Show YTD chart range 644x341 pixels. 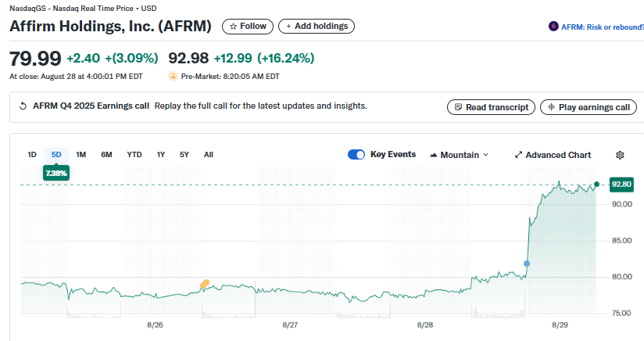(x=134, y=155)
